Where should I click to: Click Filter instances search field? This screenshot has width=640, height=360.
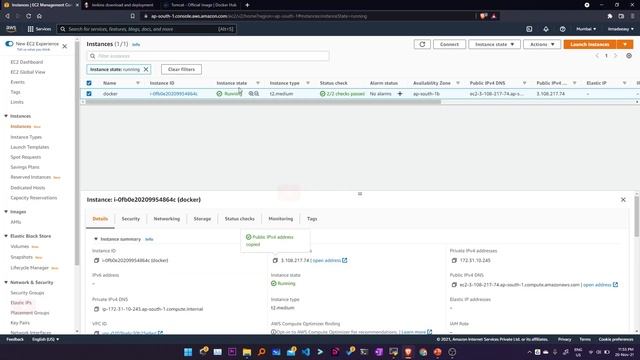(208, 56)
